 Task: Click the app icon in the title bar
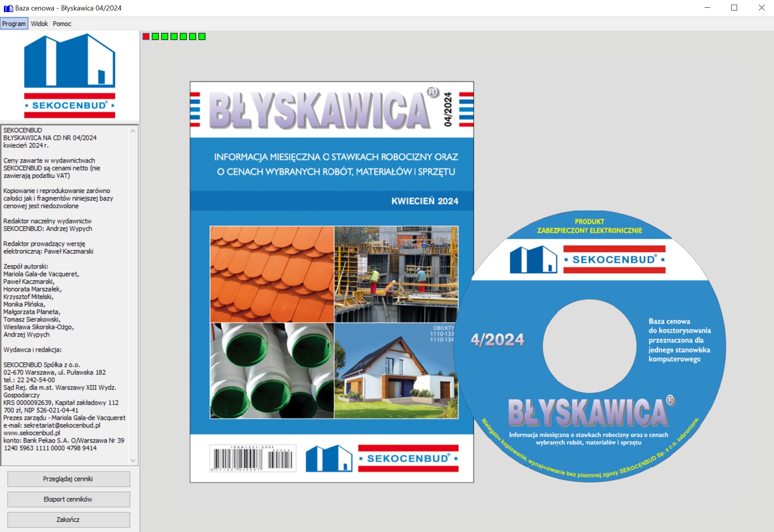(x=8, y=8)
